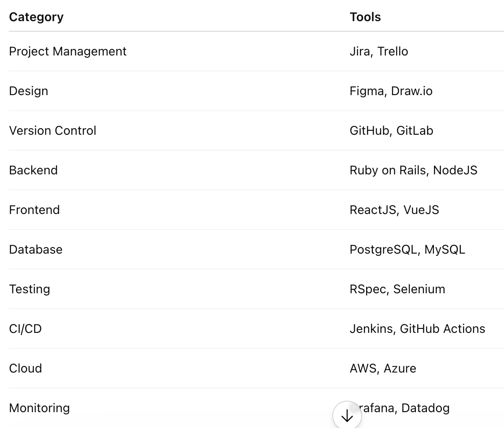Click the Figma, Draw.io cell
Screen dimensions: 504x428
[391, 91]
